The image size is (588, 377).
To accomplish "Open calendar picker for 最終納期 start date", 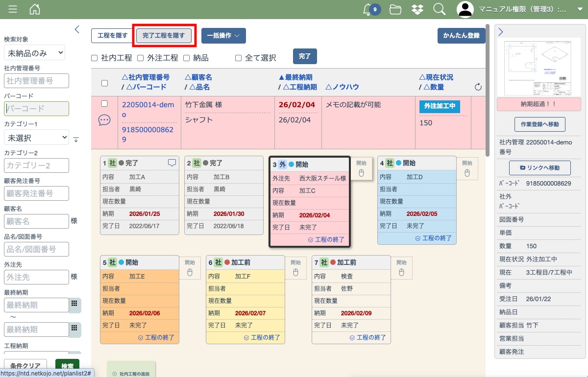I will (74, 304).
